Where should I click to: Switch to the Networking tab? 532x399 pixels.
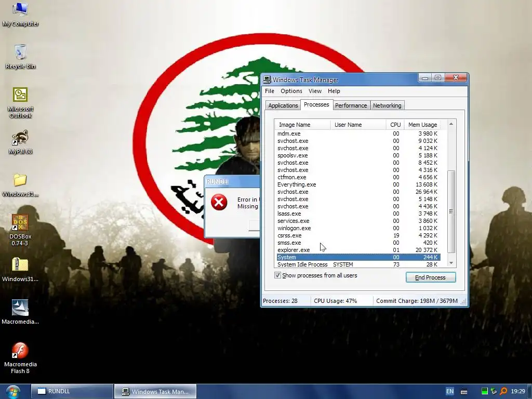coord(387,105)
